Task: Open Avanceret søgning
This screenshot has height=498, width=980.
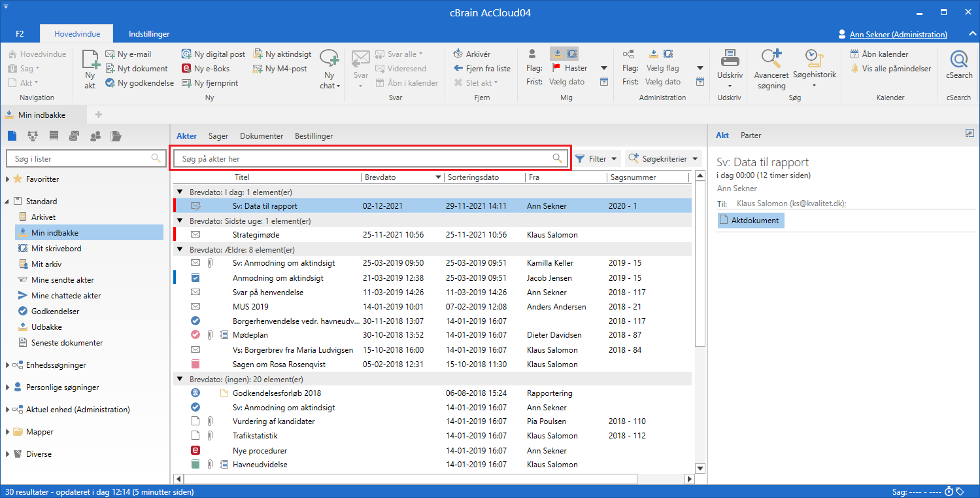Action: (771, 70)
